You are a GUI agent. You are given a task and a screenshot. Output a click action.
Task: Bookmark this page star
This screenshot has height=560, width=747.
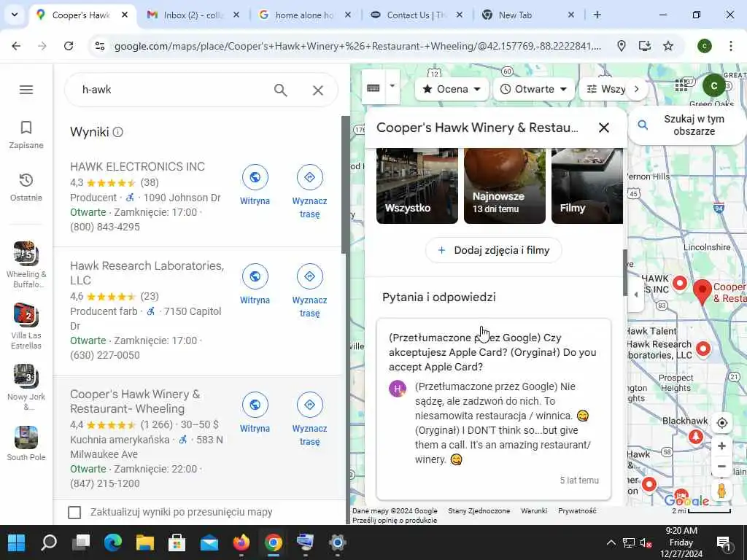click(668, 46)
